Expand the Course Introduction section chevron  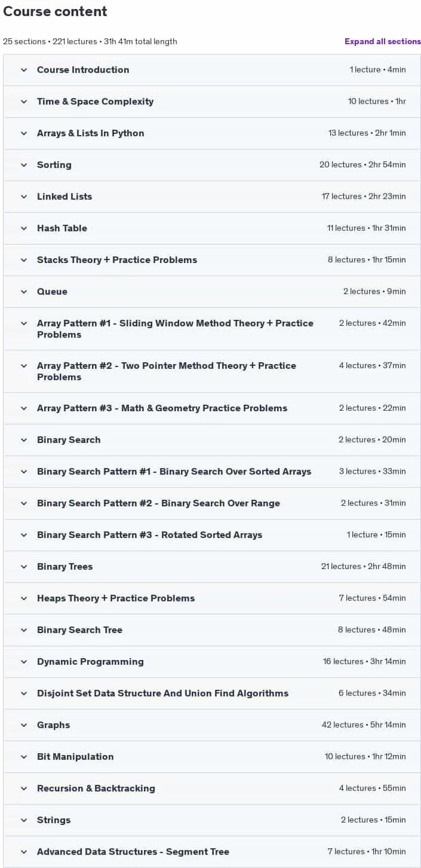pyautogui.click(x=24, y=70)
